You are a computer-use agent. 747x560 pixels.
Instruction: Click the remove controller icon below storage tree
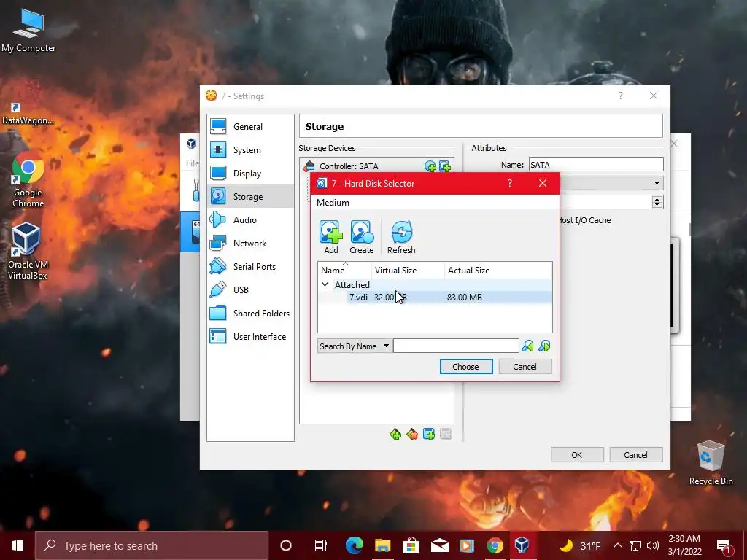[x=412, y=435]
